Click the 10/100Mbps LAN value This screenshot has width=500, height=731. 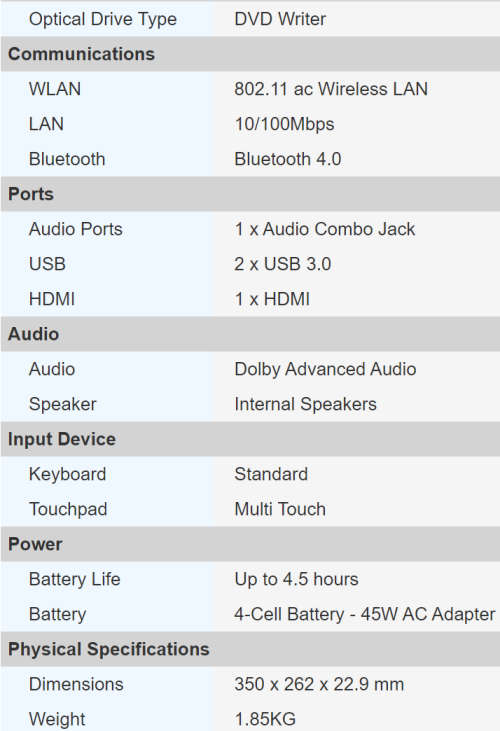tap(284, 124)
